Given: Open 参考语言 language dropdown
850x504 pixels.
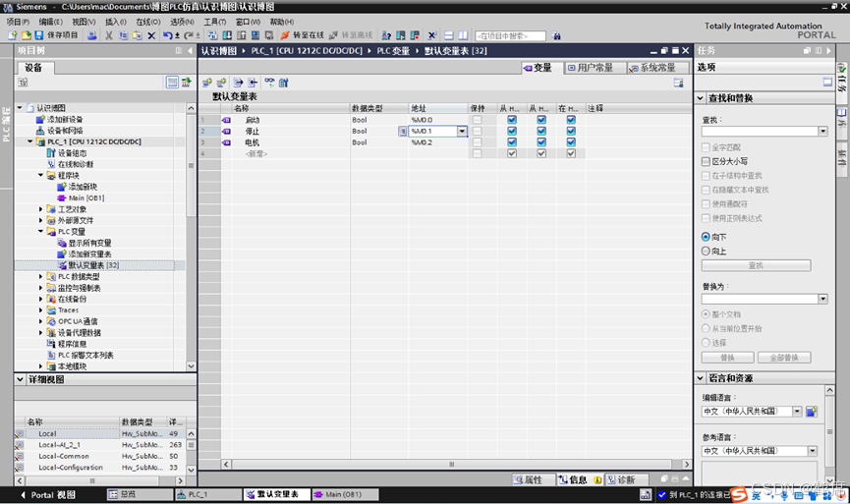Looking at the screenshot, I should (812, 451).
